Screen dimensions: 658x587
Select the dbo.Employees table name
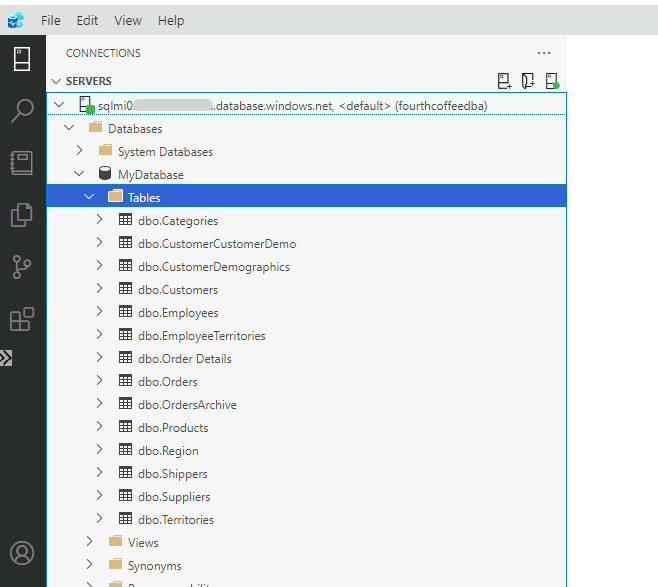pos(178,313)
